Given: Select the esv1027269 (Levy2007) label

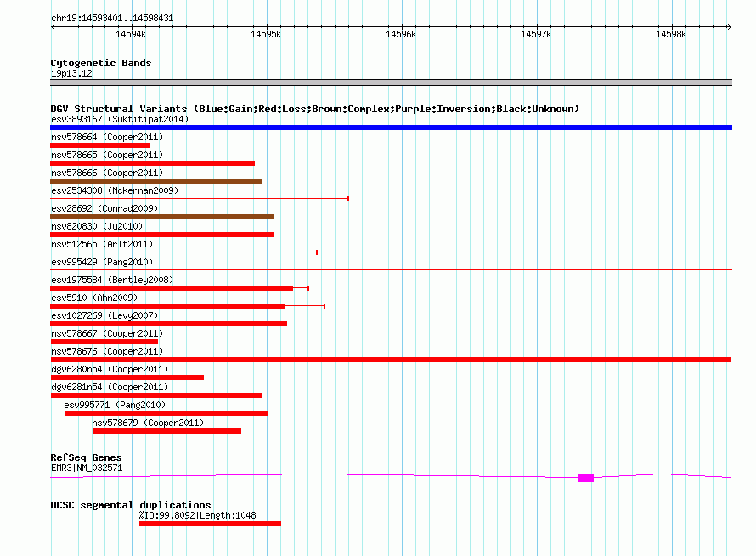Looking at the screenshot, I should [104, 315].
